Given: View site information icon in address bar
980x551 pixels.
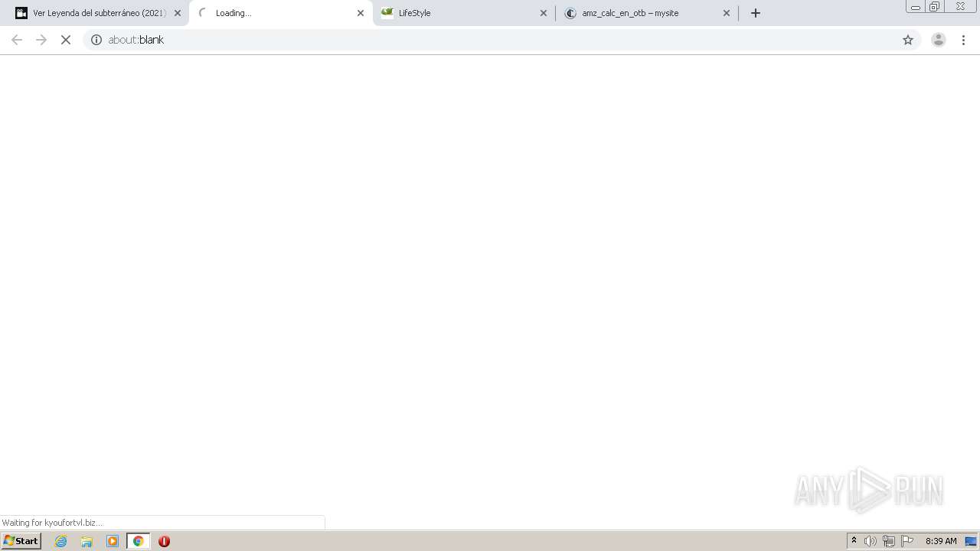Looking at the screenshot, I should [x=96, y=40].
